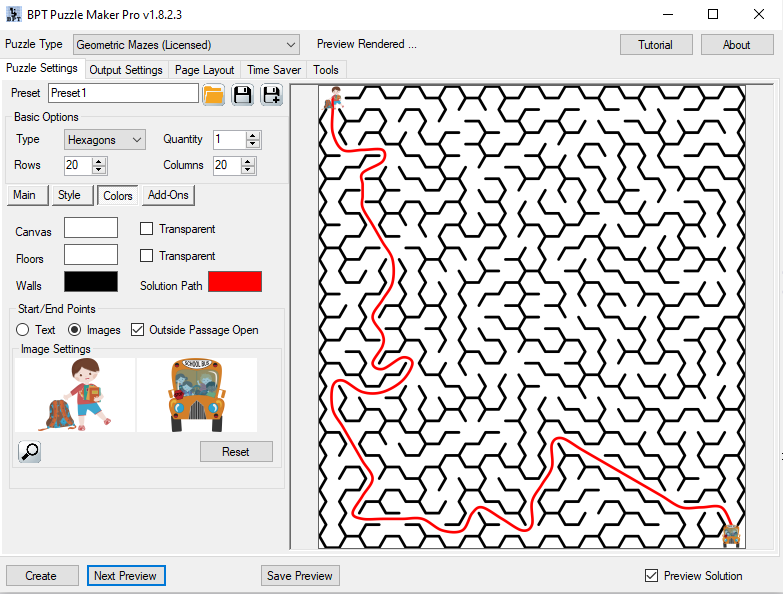Uncheck the Preview Solution checkbox
783x594 pixels.
coord(652,576)
